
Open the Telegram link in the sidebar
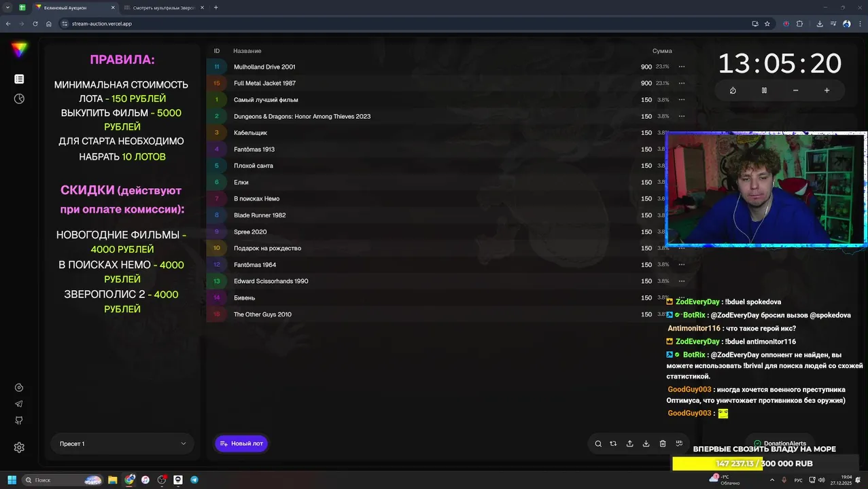click(x=19, y=404)
